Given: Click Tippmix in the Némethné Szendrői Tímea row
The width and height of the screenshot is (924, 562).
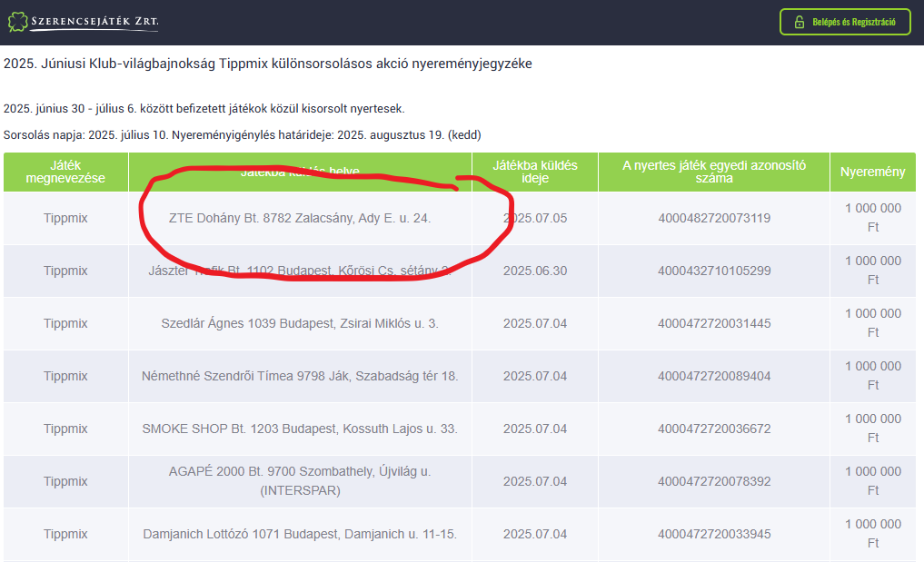Looking at the screenshot, I should [x=65, y=376].
